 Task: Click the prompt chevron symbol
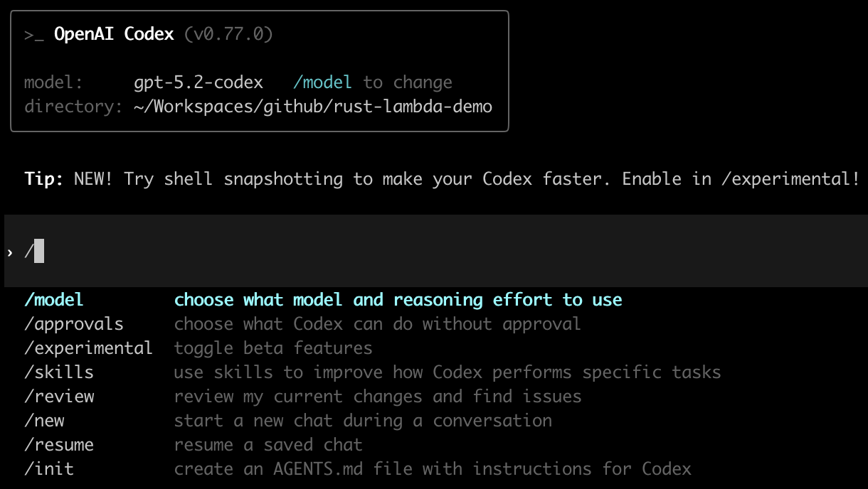coord(10,252)
